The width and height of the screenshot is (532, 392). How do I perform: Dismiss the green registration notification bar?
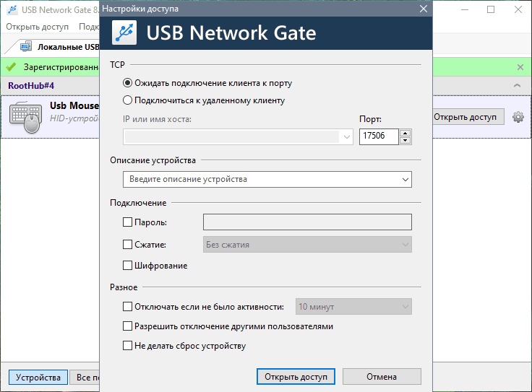pyautogui.click(x=520, y=67)
